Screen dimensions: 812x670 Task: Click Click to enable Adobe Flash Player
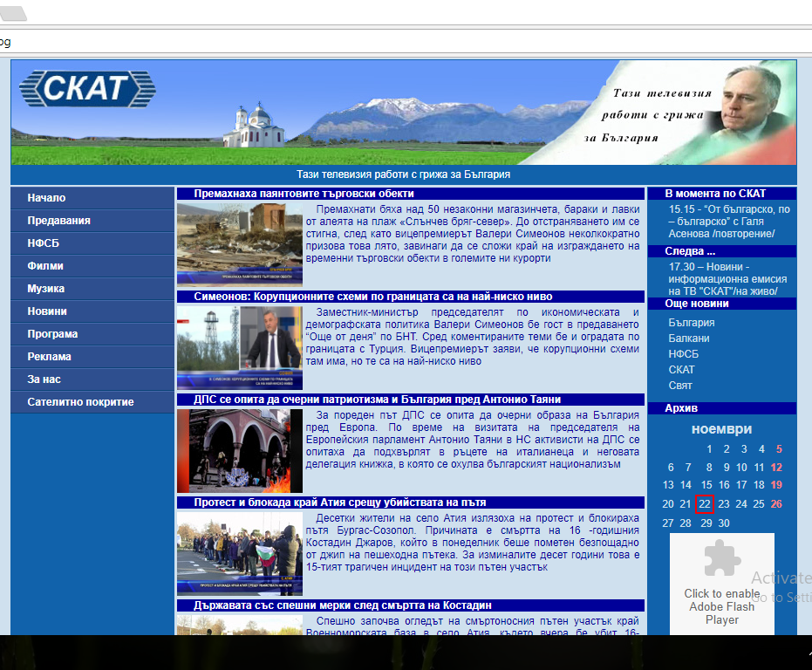coord(722,607)
